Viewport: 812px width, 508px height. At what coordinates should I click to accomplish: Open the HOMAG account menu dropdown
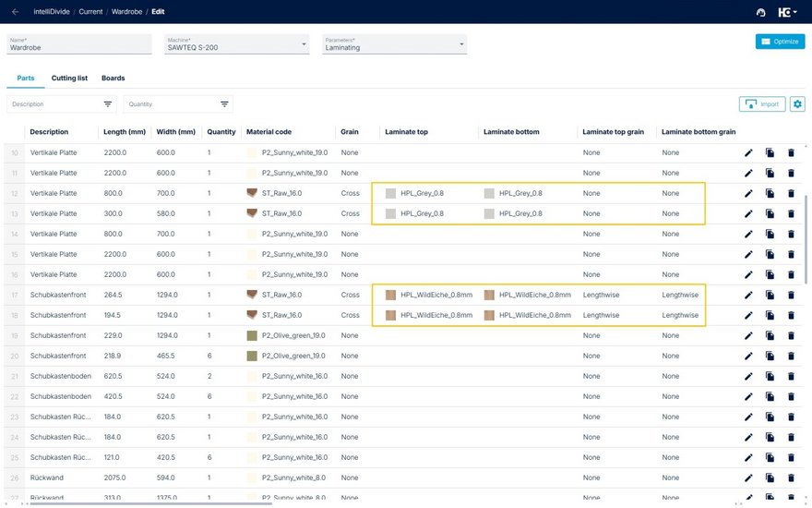tap(786, 12)
